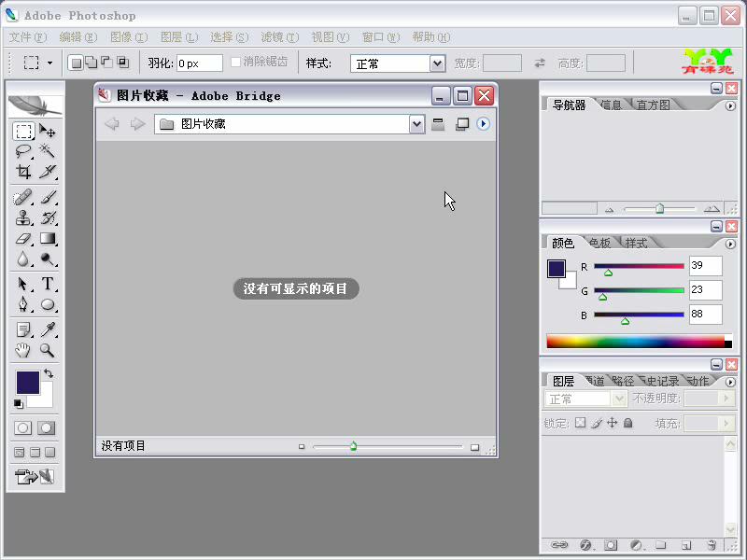Click the G value field showing 23

point(706,289)
